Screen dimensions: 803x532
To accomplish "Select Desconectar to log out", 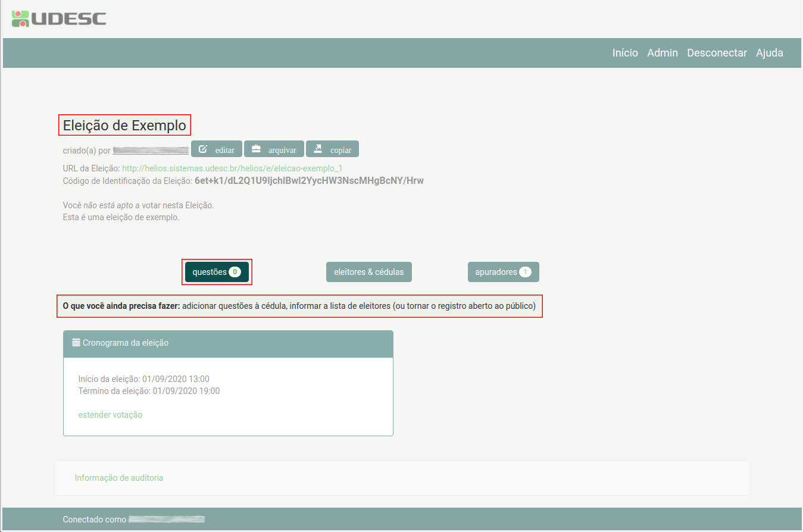I will (717, 53).
